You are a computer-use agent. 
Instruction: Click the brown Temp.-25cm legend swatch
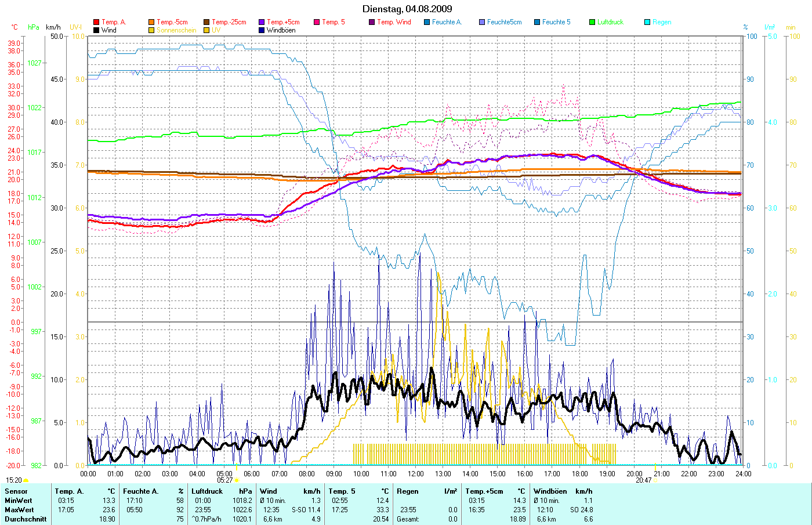206,22
